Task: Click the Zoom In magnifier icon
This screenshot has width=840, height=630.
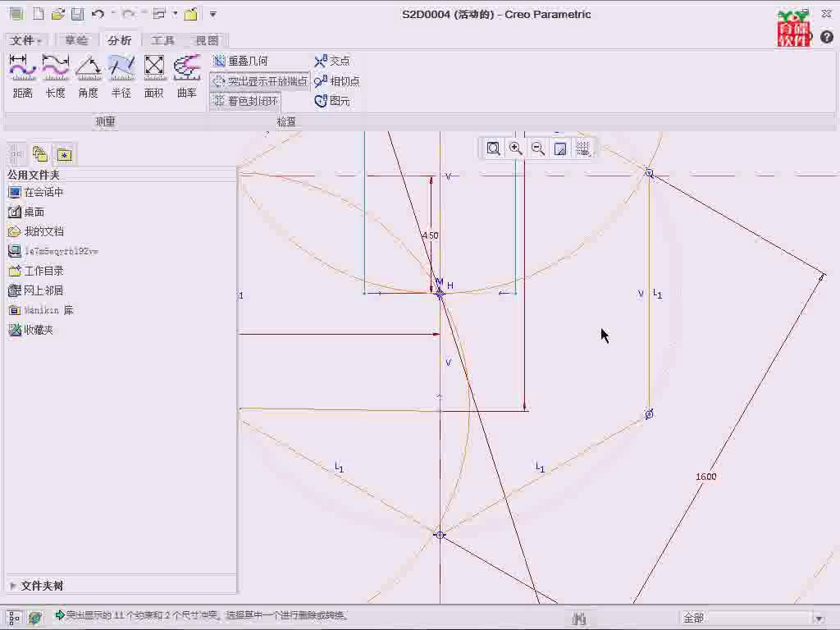Action: pos(516,148)
